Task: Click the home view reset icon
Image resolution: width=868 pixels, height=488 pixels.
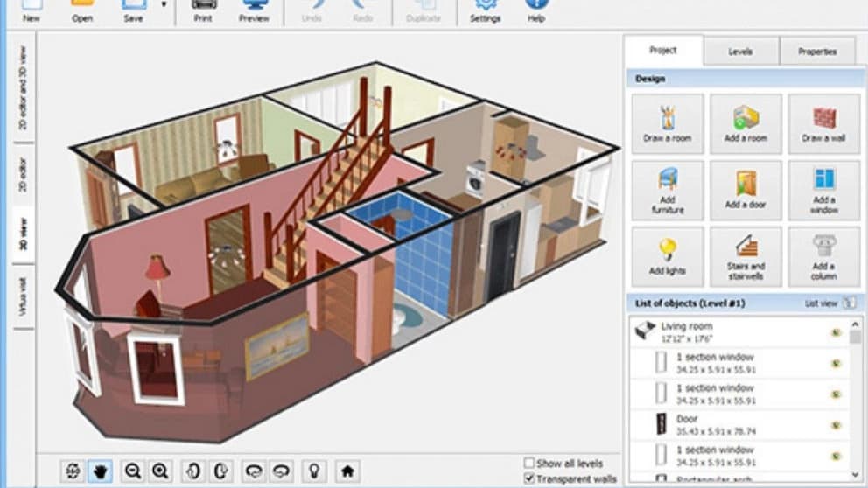Action: click(x=347, y=471)
